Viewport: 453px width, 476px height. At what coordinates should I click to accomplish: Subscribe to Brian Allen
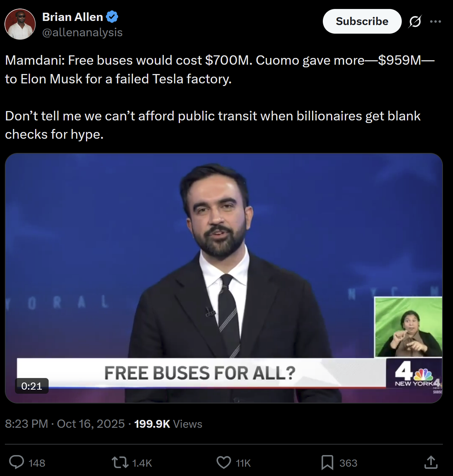[362, 21]
